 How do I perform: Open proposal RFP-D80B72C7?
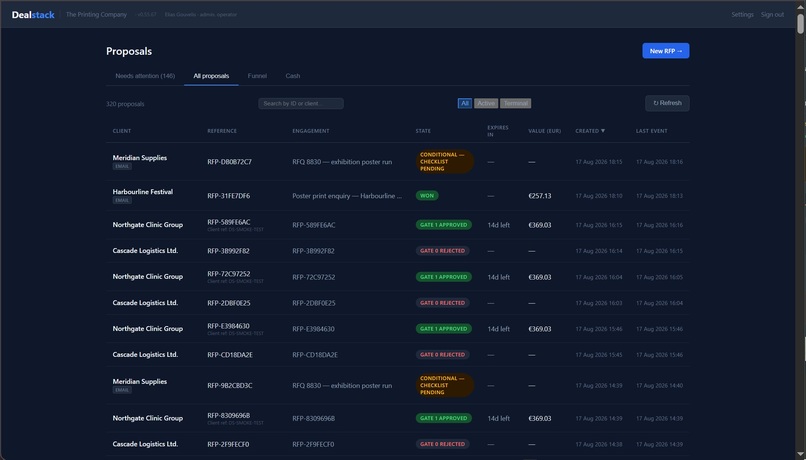229,162
